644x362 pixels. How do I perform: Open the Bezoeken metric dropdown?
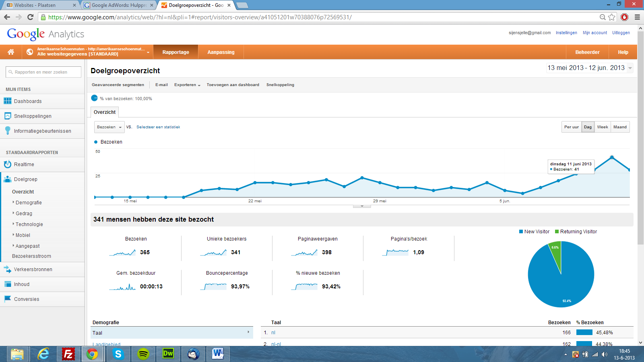point(109,127)
